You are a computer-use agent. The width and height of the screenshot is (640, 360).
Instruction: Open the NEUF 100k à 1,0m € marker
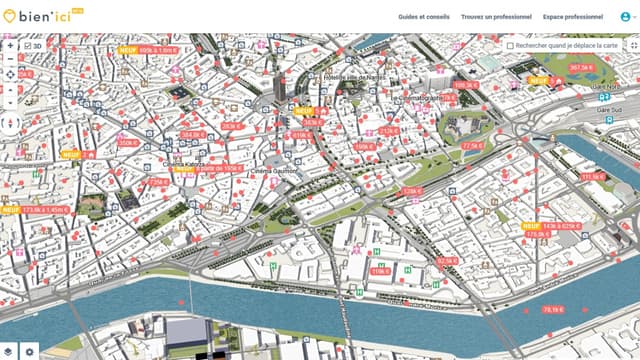tap(148, 50)
